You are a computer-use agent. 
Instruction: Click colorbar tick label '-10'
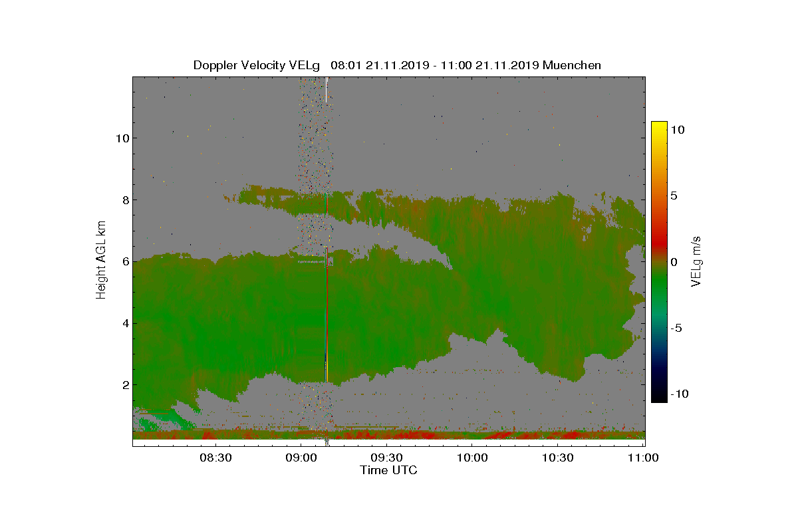680,394
